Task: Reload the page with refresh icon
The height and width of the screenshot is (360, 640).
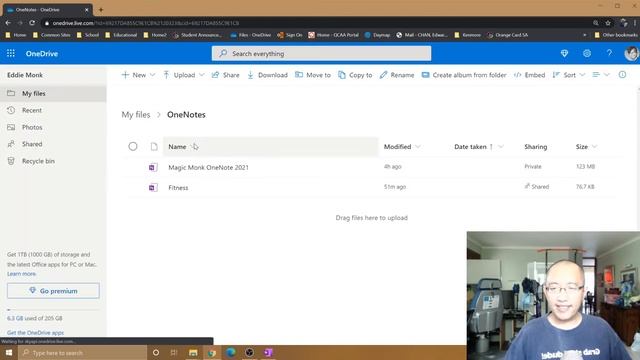Action: [x=32, y=23]
